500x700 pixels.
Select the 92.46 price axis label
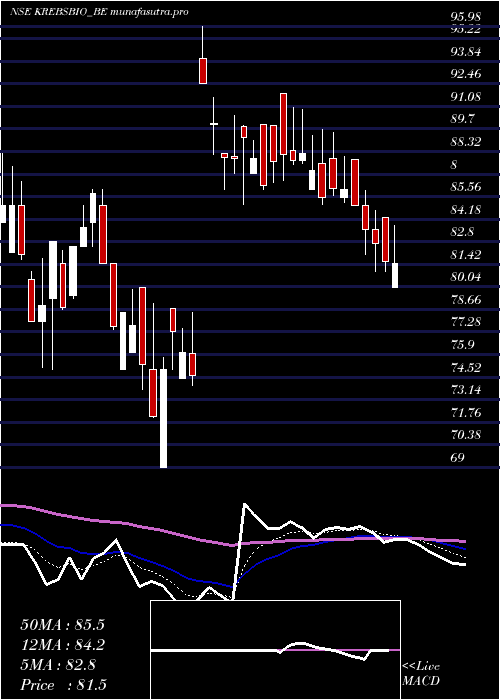[466, 74]
